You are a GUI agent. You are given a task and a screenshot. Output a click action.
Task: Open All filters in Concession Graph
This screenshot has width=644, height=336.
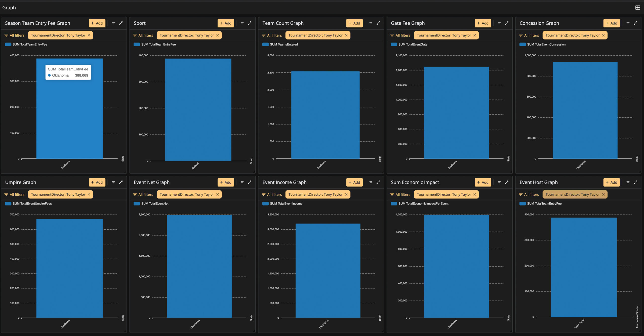tap(529, 35)
